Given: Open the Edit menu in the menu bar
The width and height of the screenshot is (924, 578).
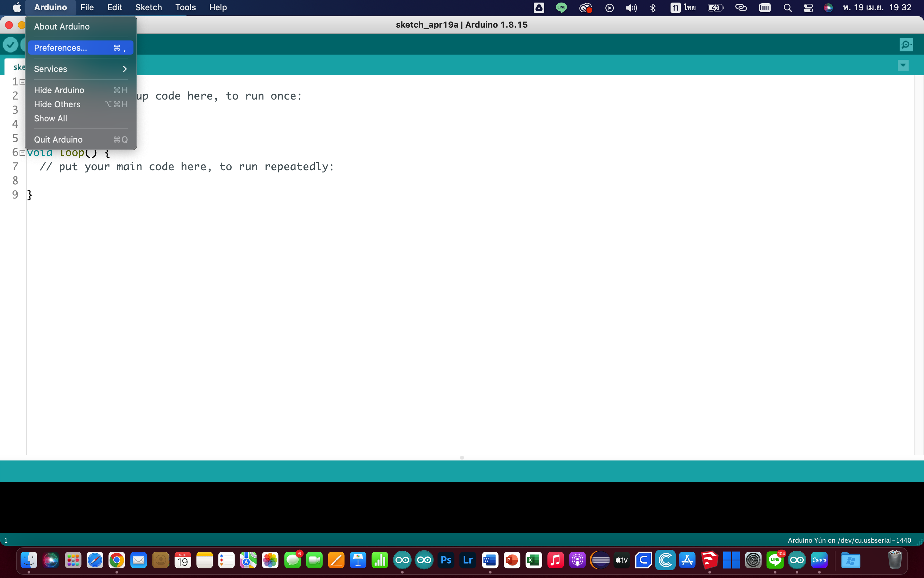Looking at the screenshot, I should (x=115, y=7).
